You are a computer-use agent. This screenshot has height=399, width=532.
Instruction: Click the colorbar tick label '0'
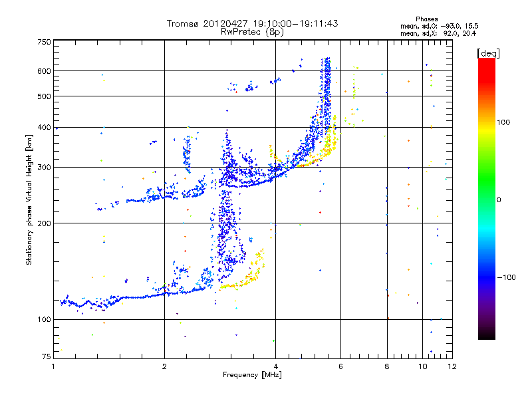(499, 200)
